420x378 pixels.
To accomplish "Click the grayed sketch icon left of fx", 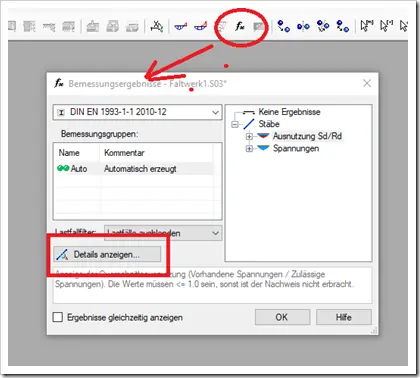I will 221,26.
